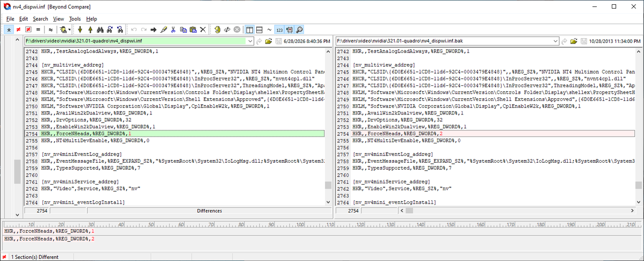Browse for right file (folder icon)
Viewport: 644px width, 261px height.
[x=574, y=41]
